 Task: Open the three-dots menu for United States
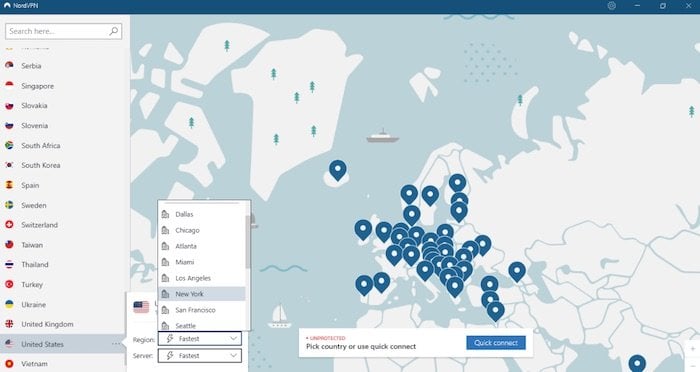(116, 344)
